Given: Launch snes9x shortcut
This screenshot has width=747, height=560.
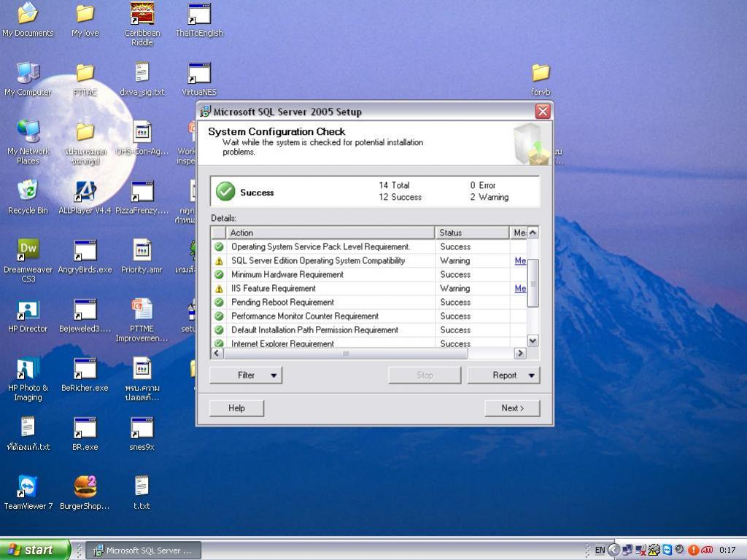Looking at the screenshot, I should tap(142, 434).
